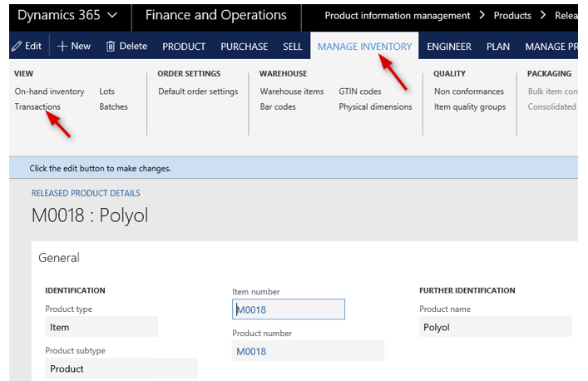
Task: Switch to the PURCHASE tab
Action: 245,47
